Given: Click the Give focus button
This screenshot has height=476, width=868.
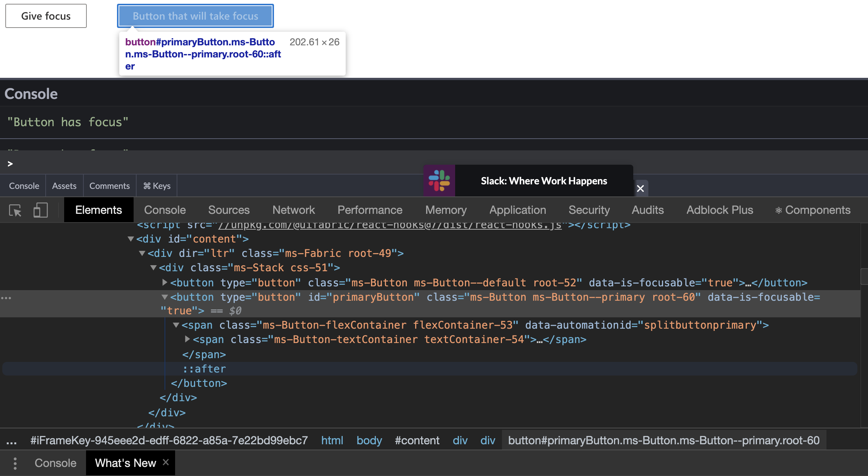Looking at the screenshot, I should click(x=46, y=16).
